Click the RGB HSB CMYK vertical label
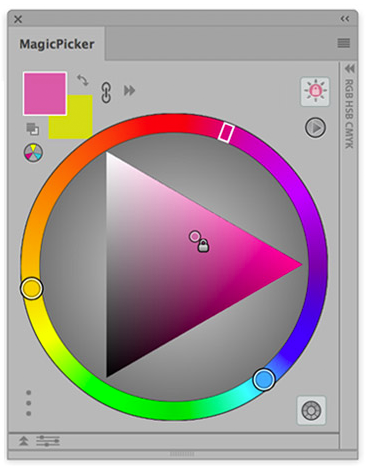 (349, 114)
